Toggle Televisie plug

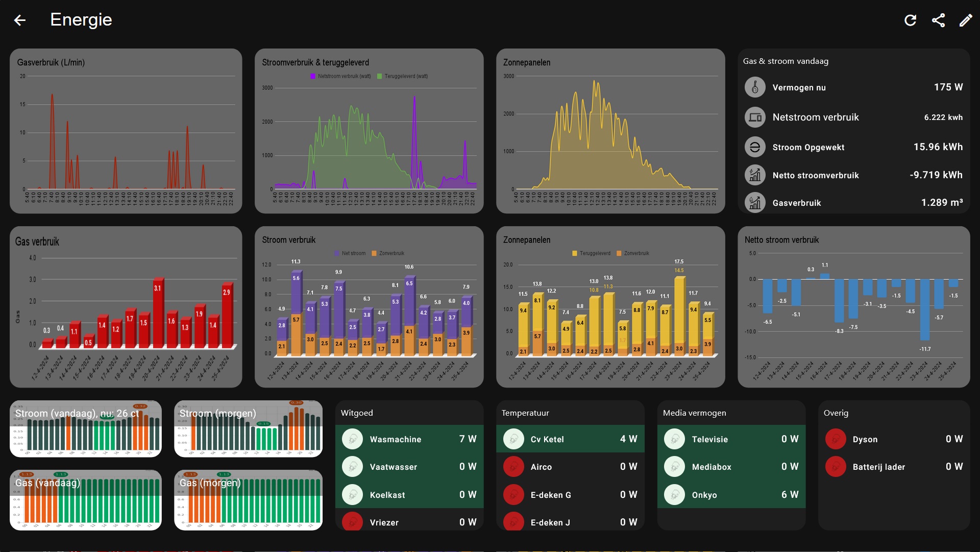pos(674,439)
